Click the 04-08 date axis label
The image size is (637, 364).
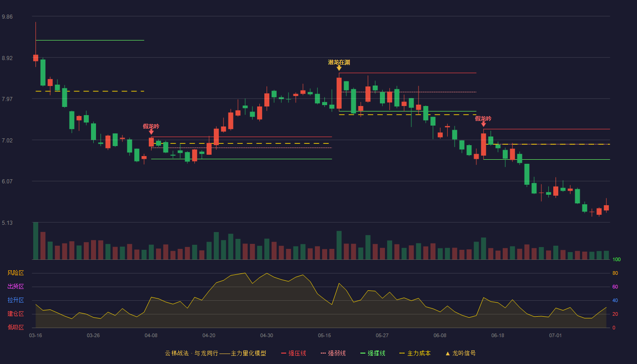point(151,335)
